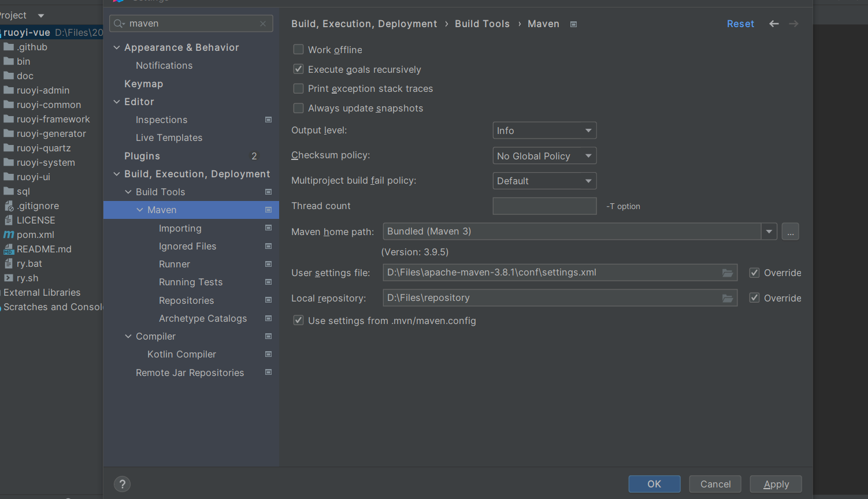Collapse the Compiler chevron
This screenshot has height=499, width=868.
(128, 336)
